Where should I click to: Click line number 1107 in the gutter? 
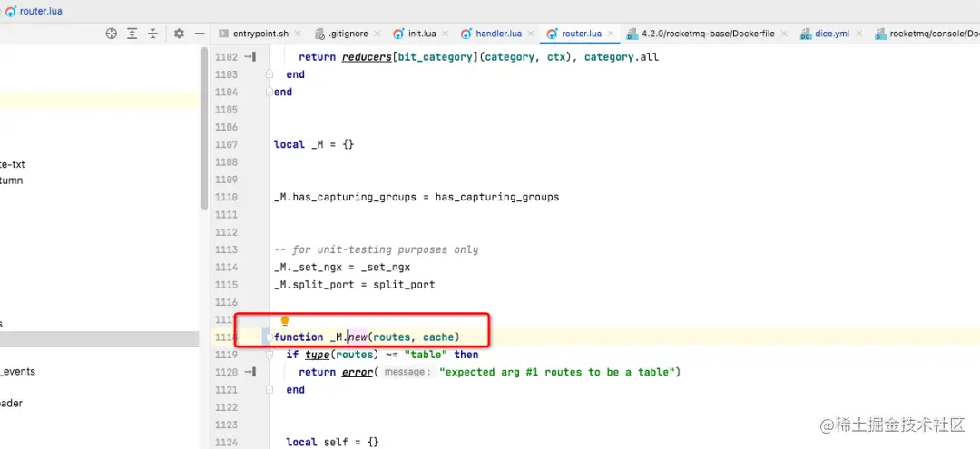coord(226,144)
